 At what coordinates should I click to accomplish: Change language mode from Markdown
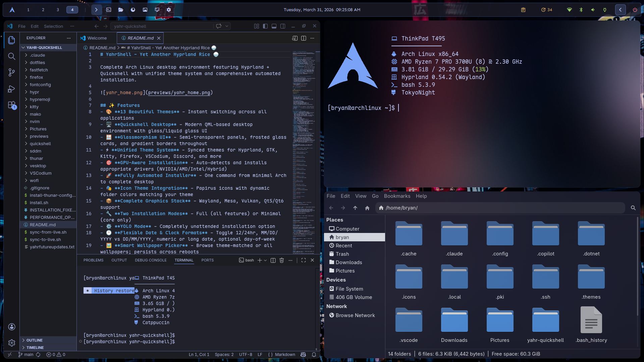(x=285, y=355)
